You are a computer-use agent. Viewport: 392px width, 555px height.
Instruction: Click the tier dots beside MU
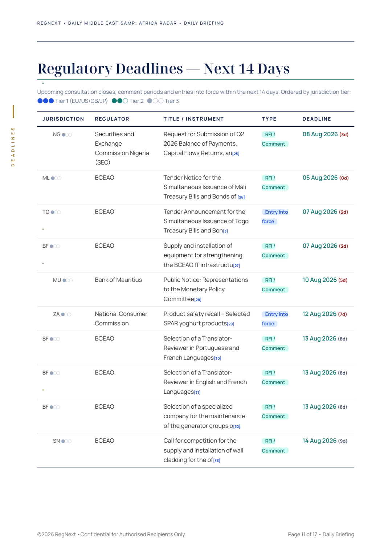(68, 280)
